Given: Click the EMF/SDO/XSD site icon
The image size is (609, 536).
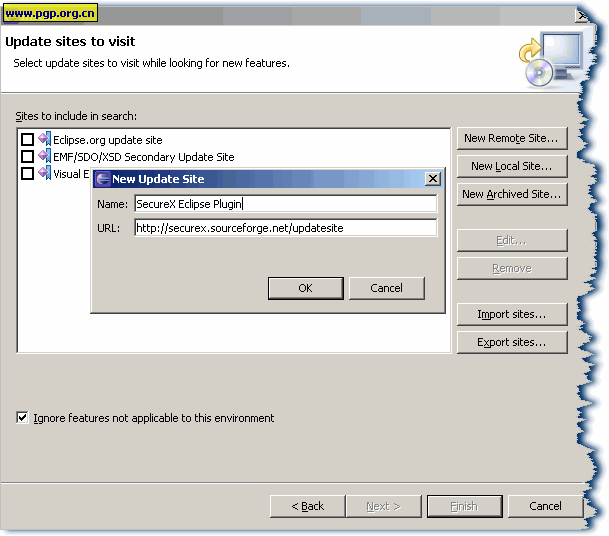Looking at the screenshot, I should coord(45,156).
